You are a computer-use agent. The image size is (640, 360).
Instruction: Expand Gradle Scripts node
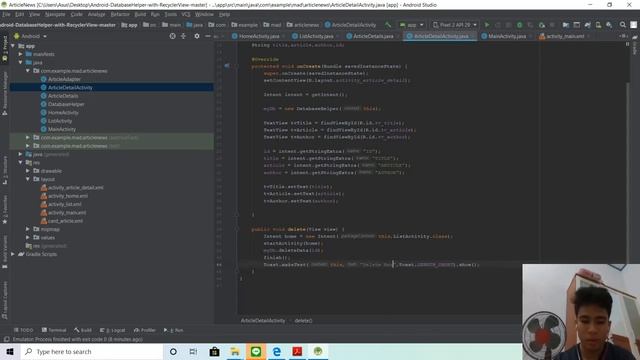(13, 254)
